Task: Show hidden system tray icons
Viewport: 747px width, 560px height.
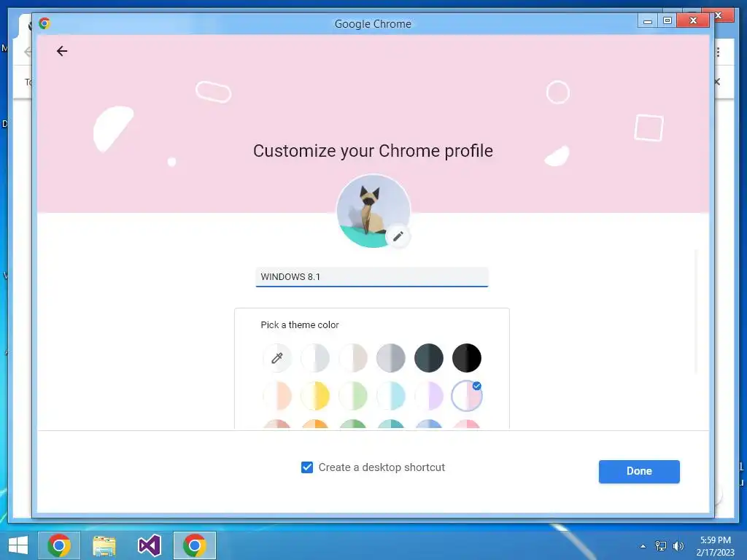Action: [643, 546]
